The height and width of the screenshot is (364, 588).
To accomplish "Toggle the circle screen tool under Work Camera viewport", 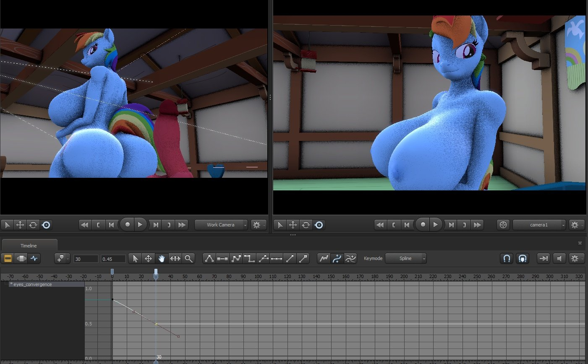I will [x=46, y=225].
